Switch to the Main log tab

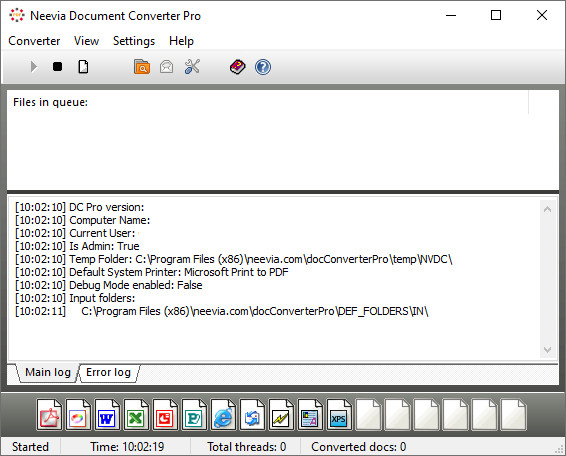[48, 372]
